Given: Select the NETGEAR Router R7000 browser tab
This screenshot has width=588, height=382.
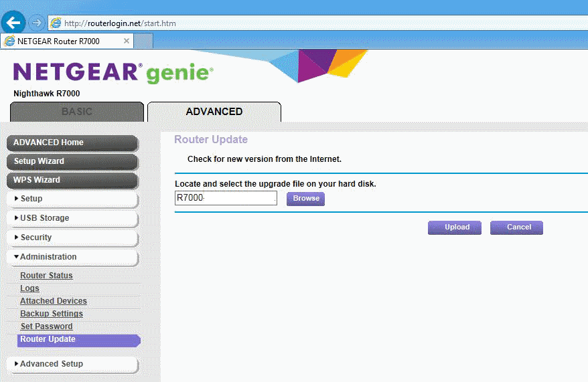Looking at the screenshot, I should 66,41.
